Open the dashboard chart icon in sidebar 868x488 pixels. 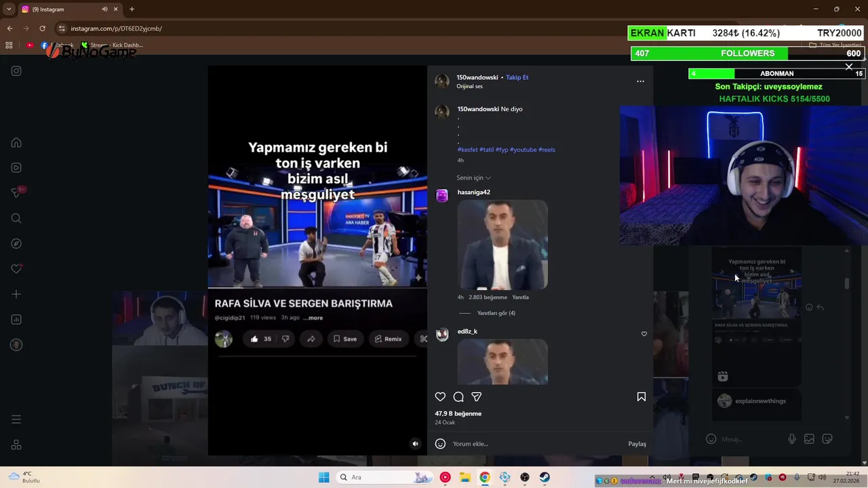[x=16, y=319]
